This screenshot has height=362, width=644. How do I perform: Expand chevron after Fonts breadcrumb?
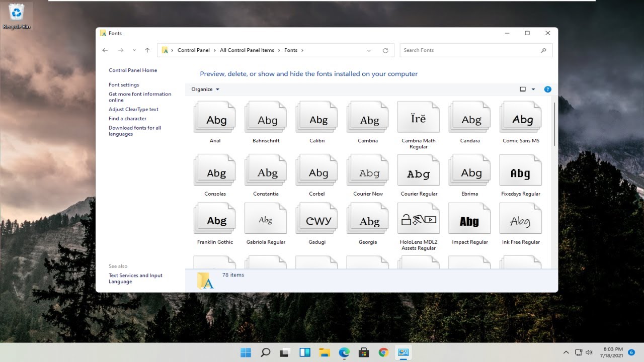click(302, 50)
